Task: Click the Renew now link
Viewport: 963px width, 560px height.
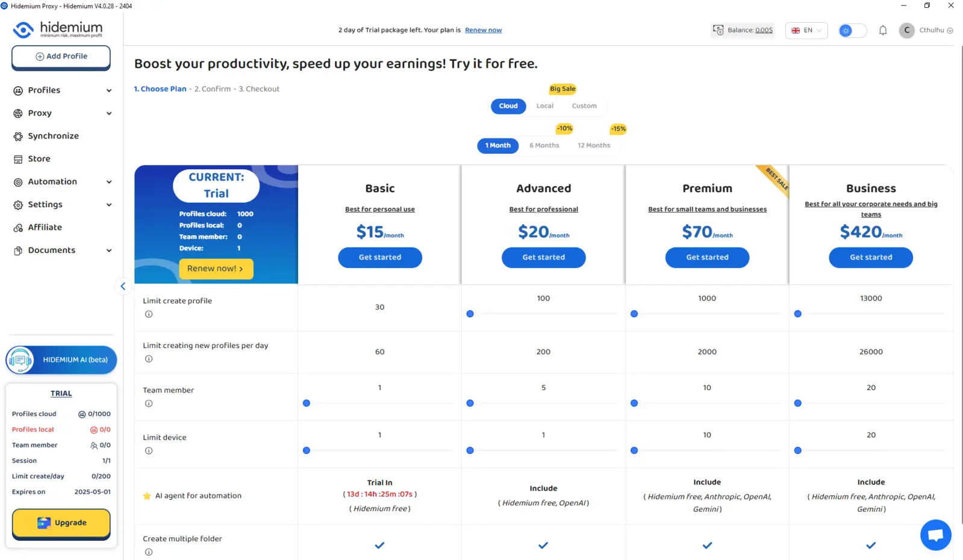Action: pyautogui.click(x=483, y=30)
